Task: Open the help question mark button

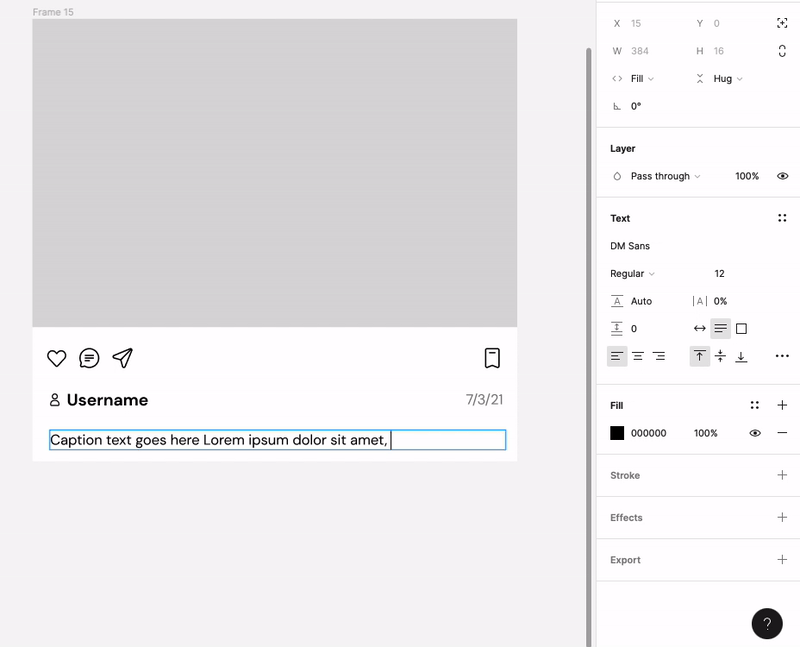Action: (x=767, y=624)
